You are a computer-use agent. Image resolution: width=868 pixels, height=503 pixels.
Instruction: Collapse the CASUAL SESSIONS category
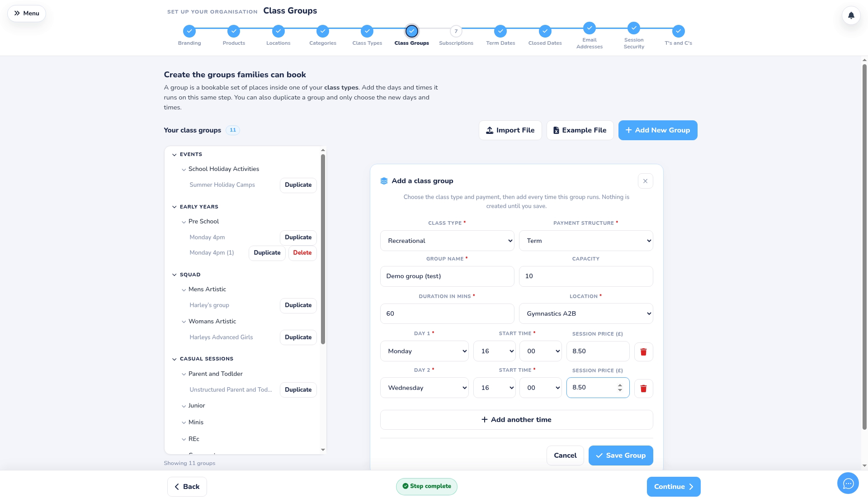pyautogui.click(x=175, y=359)
